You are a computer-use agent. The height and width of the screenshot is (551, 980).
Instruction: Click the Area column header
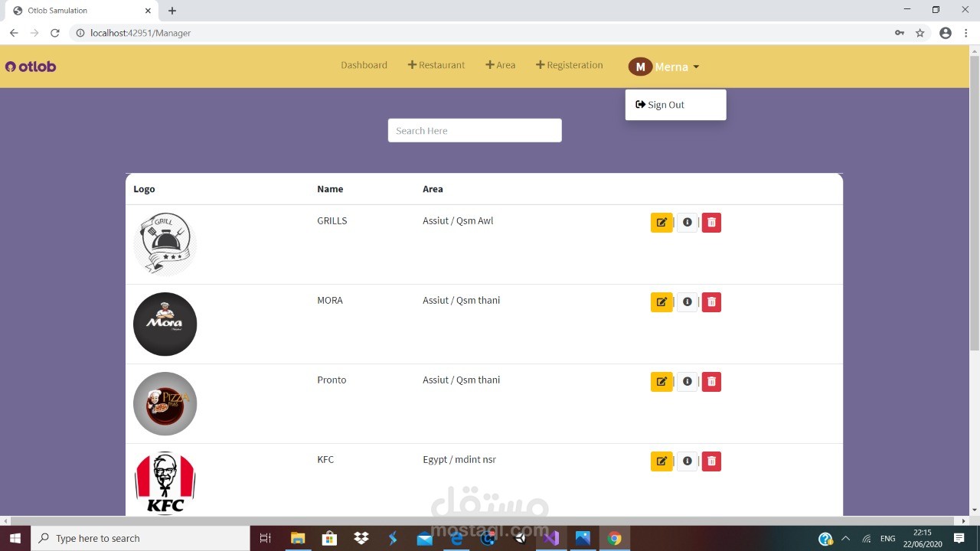(433, 189)
